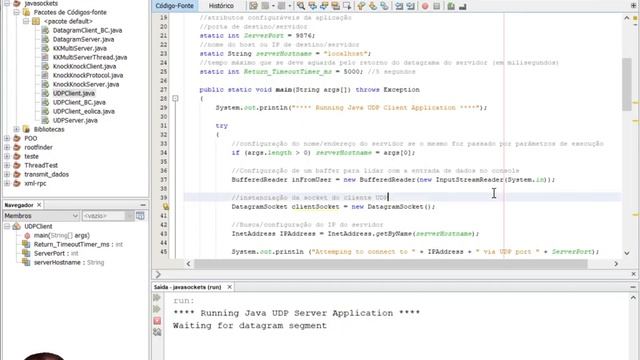This screenshot has width=640, height=360.
Task: Click the Comment code icon
Action: point(451,6)
